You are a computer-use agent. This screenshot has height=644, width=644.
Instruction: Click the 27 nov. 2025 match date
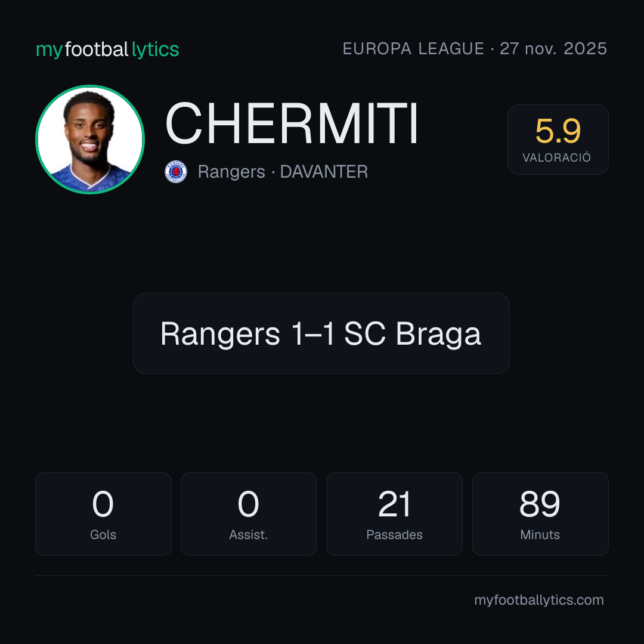click(553, 49)
